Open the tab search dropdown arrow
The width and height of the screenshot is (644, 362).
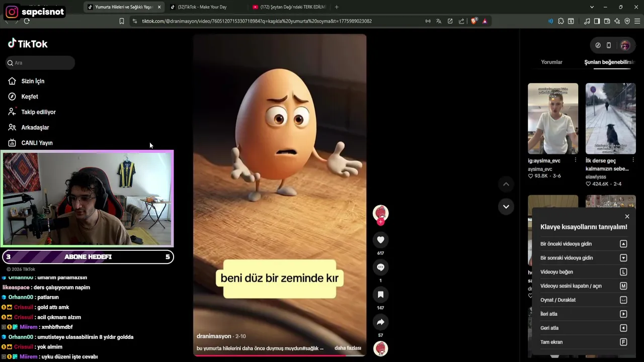592,7
